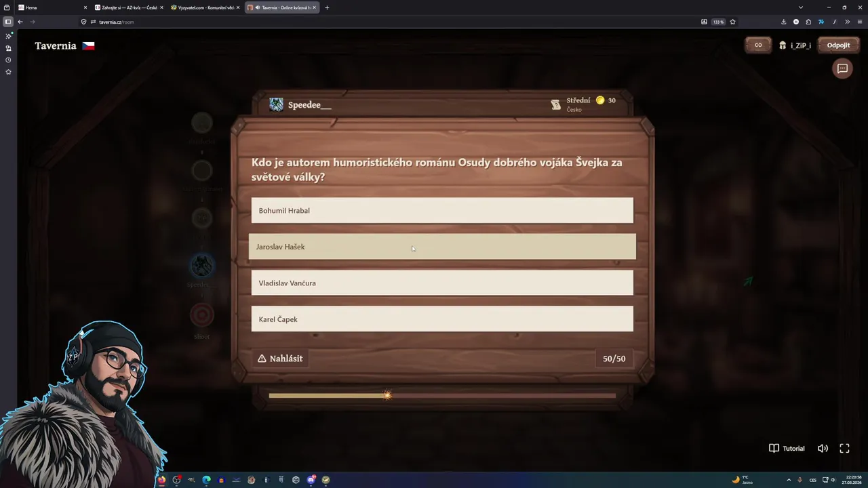The image size is (868, 488).
Task: Open the weather widget on taskbar
Action: 743,480
